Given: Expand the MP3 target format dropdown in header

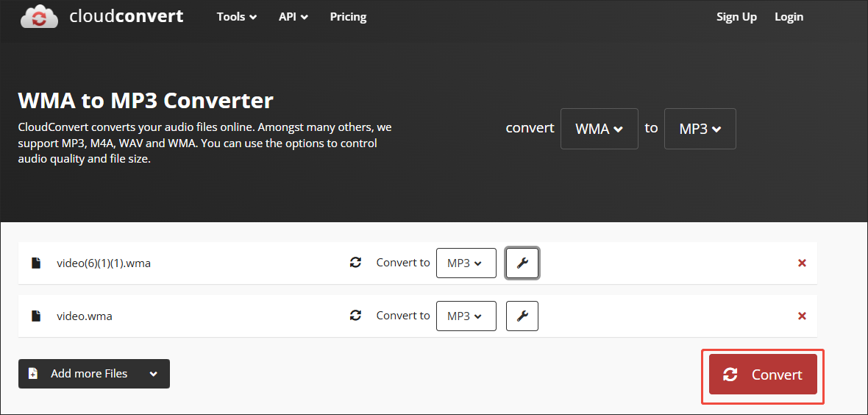Looking at the screenshot, I should [700, 129].
